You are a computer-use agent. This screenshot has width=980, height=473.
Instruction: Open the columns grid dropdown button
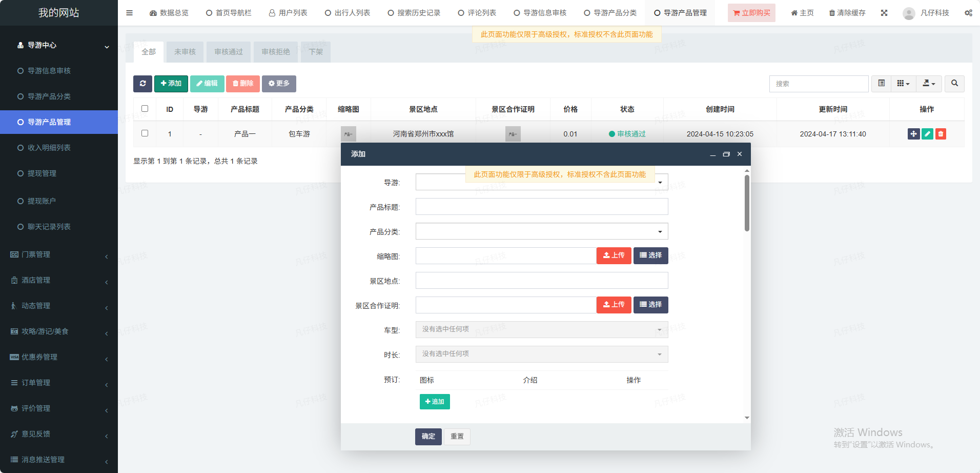coord(903,84)
